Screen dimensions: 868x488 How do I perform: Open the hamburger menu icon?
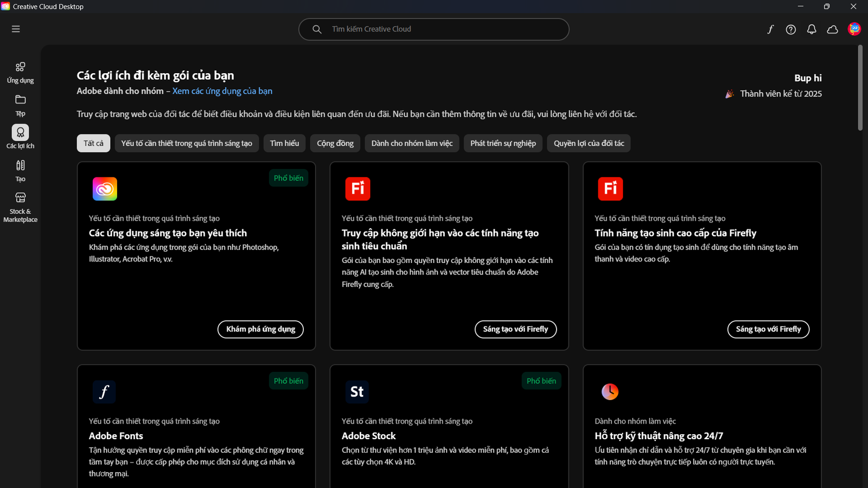coord(16,29)
